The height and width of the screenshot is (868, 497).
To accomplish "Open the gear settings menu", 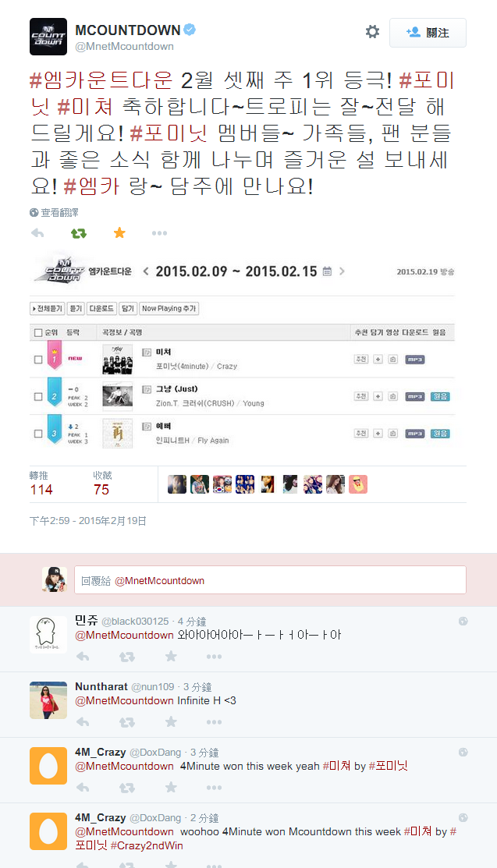I will tap(372, 31).
